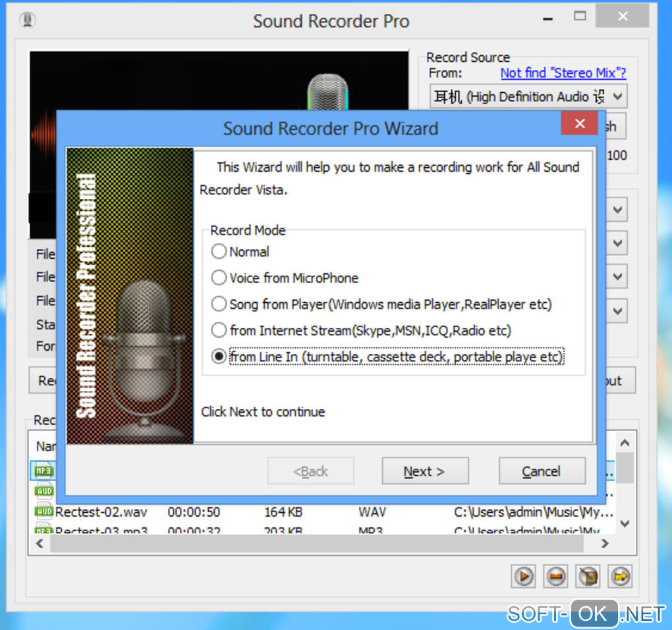Close the Sound Recorder Pro Wizard dialog
This screenshot has height=630, width=672.
tap(580, 123)
